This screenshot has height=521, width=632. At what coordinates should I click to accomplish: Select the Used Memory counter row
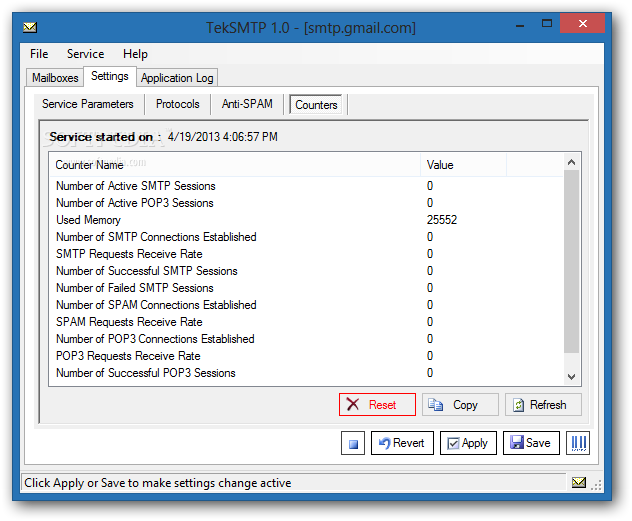pos(306,220)
